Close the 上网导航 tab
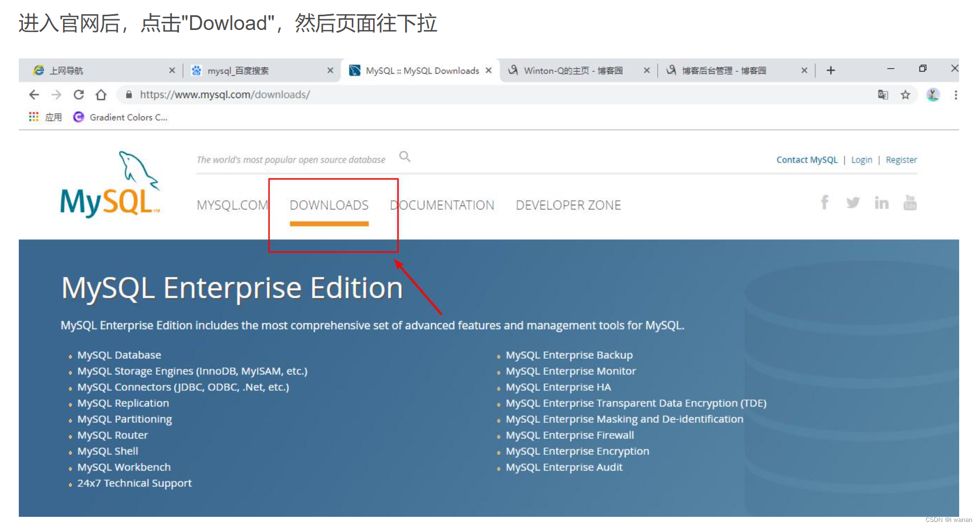Screen dimensions: 980x527 [172, 70]
